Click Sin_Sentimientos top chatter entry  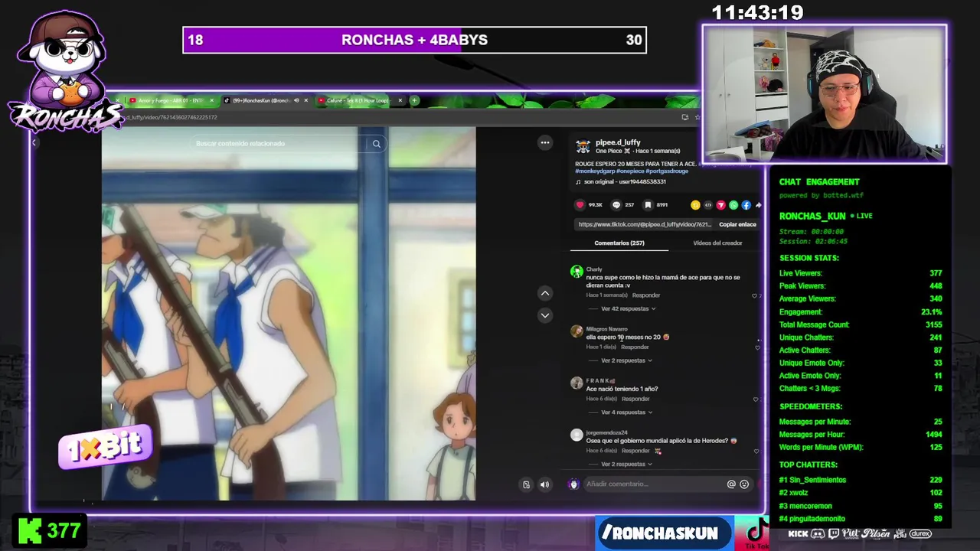point(861,480)
